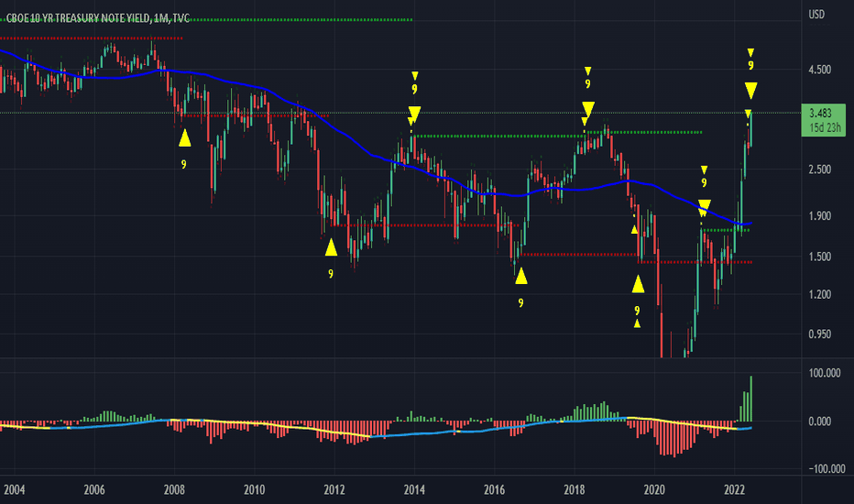
Task: Click the 2010 year on time axis
Action: [255, 490]
